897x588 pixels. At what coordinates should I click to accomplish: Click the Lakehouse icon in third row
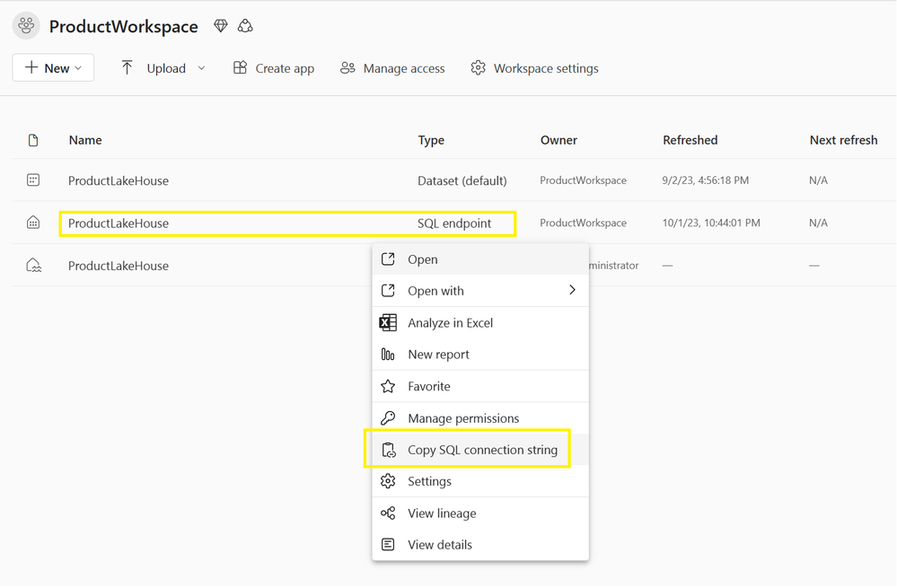coord(33,266)
